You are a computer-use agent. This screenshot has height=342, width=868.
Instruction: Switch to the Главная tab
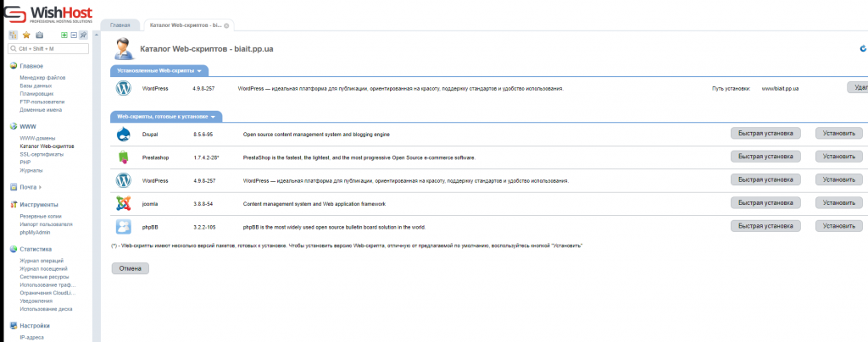point(120,25)
